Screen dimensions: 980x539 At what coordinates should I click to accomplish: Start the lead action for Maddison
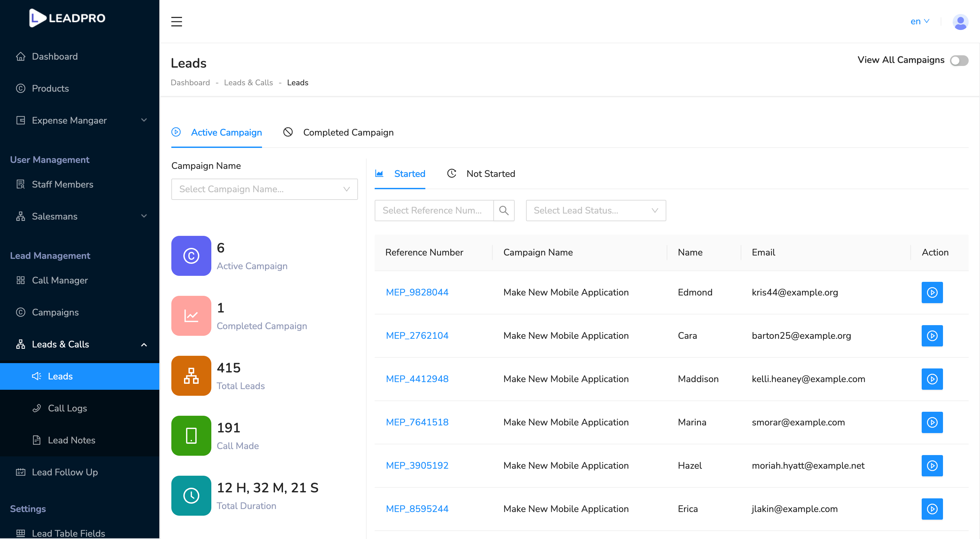932,379
